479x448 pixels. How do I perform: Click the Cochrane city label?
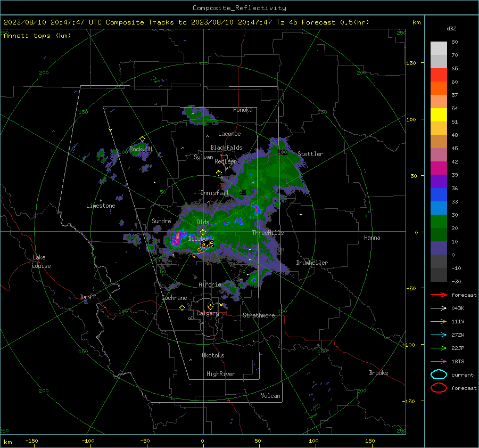coord(174,298)
